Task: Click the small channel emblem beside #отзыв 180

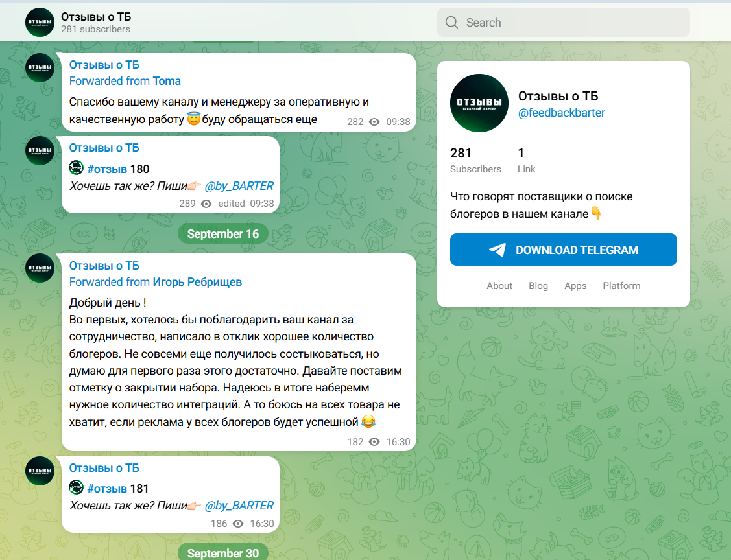Action: click(x=77, y=168)
